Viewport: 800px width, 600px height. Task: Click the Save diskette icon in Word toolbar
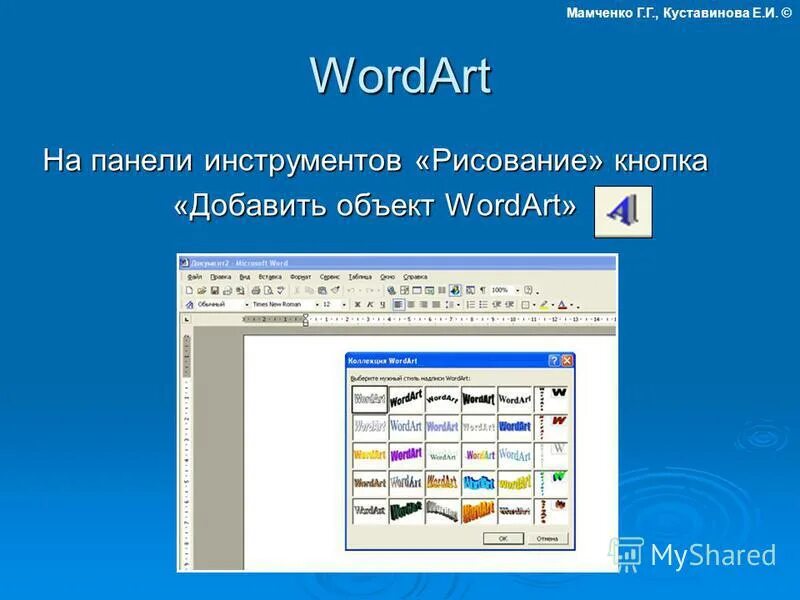215,290
